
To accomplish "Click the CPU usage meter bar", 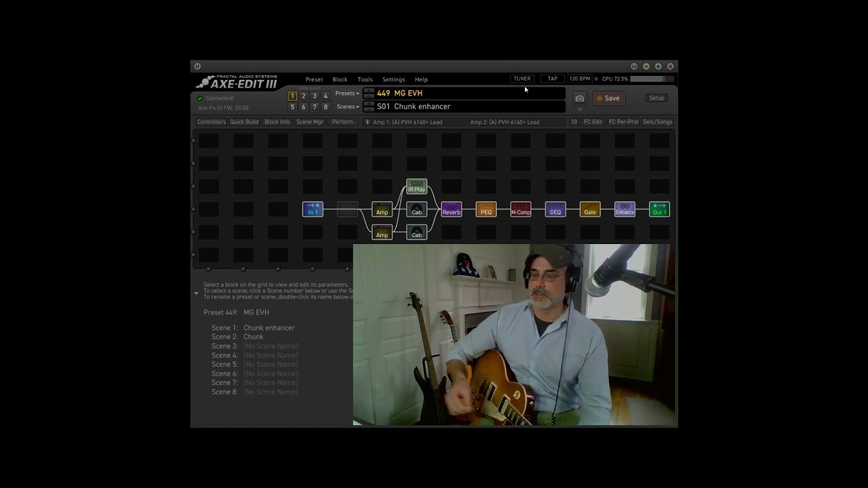I will click(652, 79).
